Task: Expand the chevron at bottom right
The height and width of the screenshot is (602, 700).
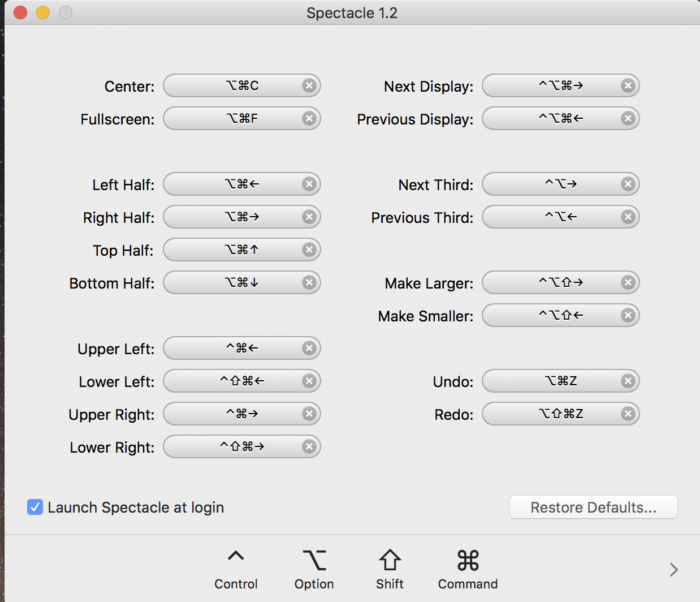Action: (673, 570)
